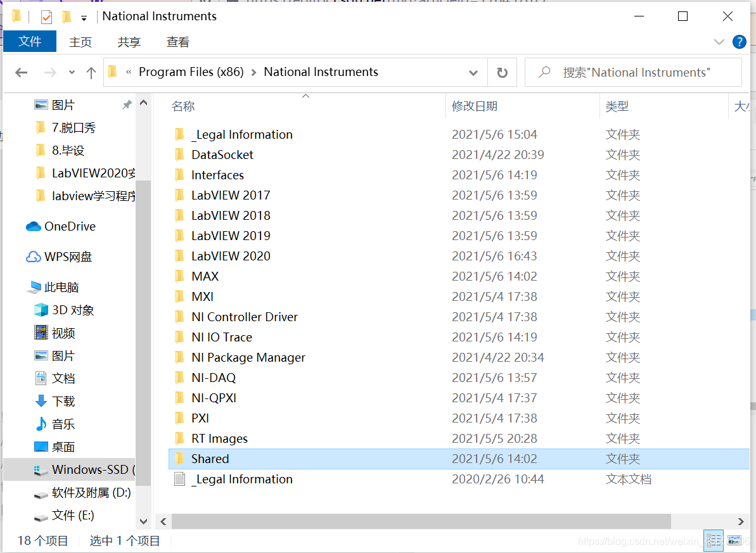
Task: Go forward with the forward arrow
Action: [x=50, y=72]
